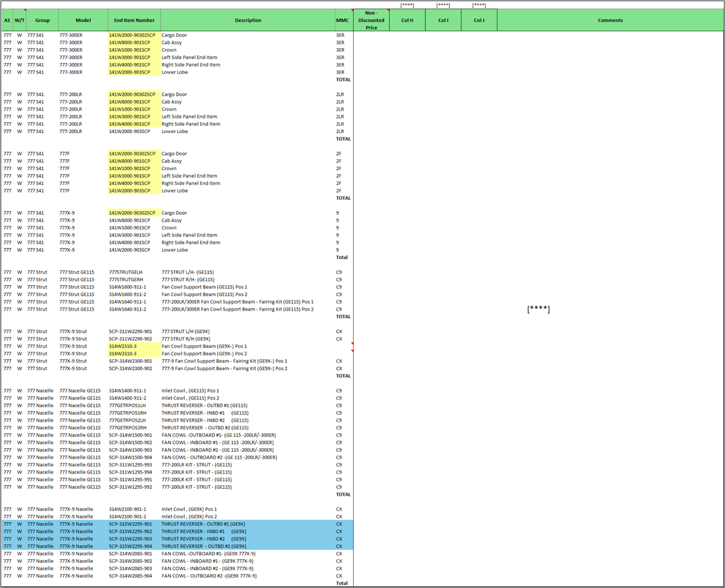Select the MMC column header
Image resolution: width=725 pixels, height=588 pixels.
tap(343, 20)
